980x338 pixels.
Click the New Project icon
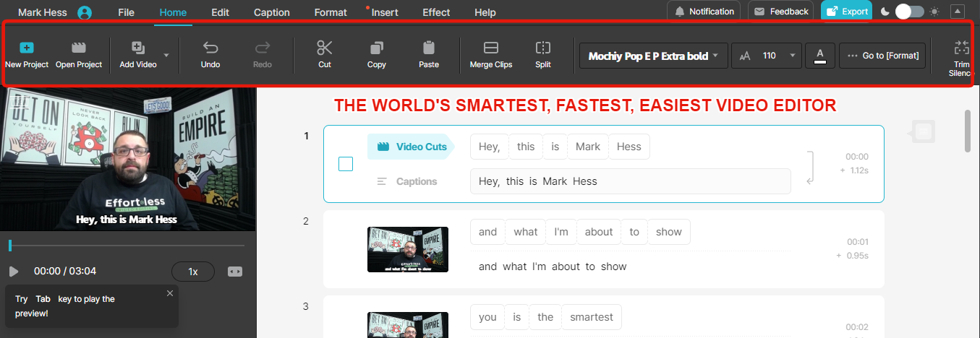27,48
